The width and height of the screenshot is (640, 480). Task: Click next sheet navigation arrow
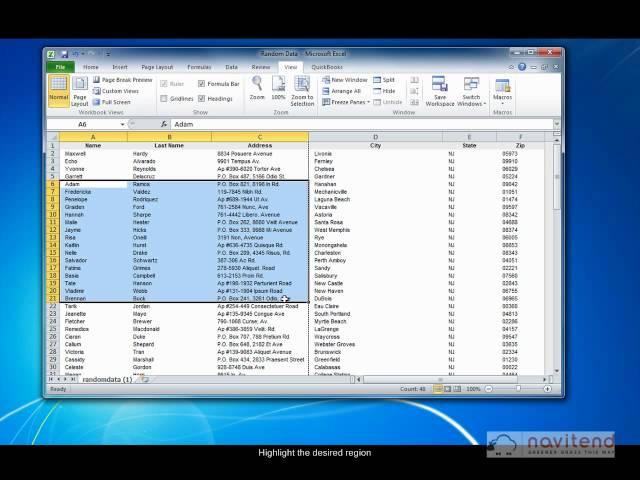pos(65,380)
